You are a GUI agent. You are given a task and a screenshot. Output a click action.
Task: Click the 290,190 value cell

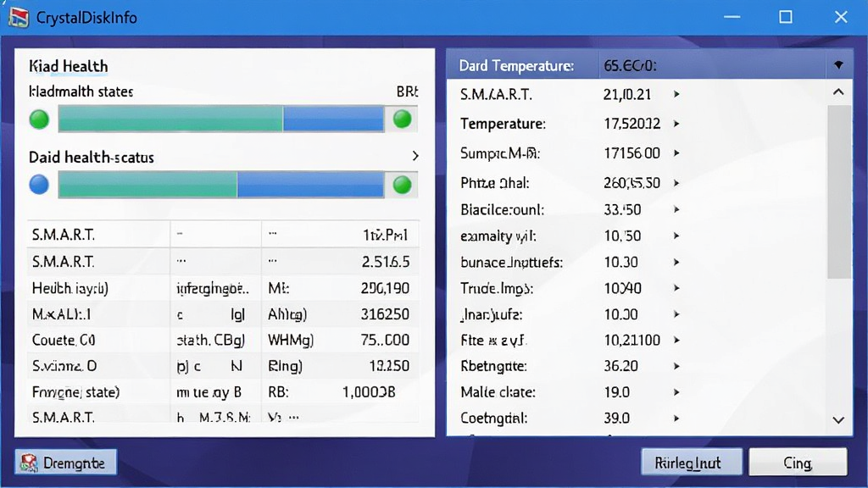385,288
